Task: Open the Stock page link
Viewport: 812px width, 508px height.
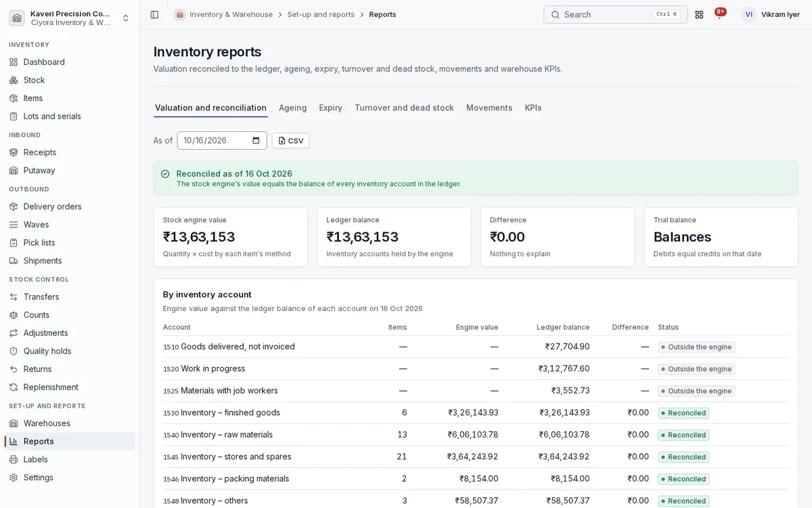Action: [x=70, y=80]
